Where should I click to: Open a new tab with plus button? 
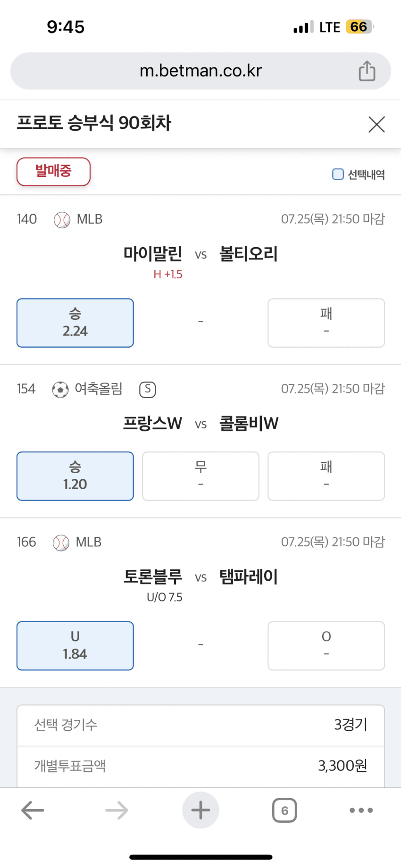pos(200,810)
